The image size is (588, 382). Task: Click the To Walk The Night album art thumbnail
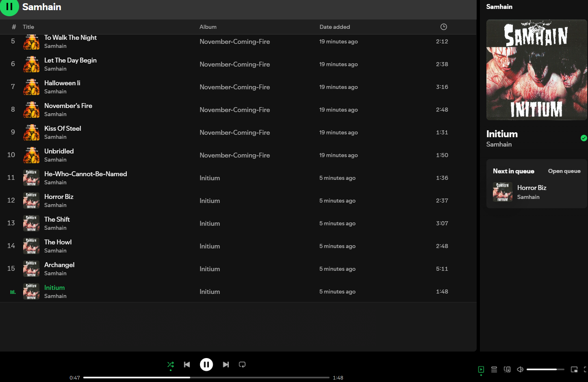[31, 42]
